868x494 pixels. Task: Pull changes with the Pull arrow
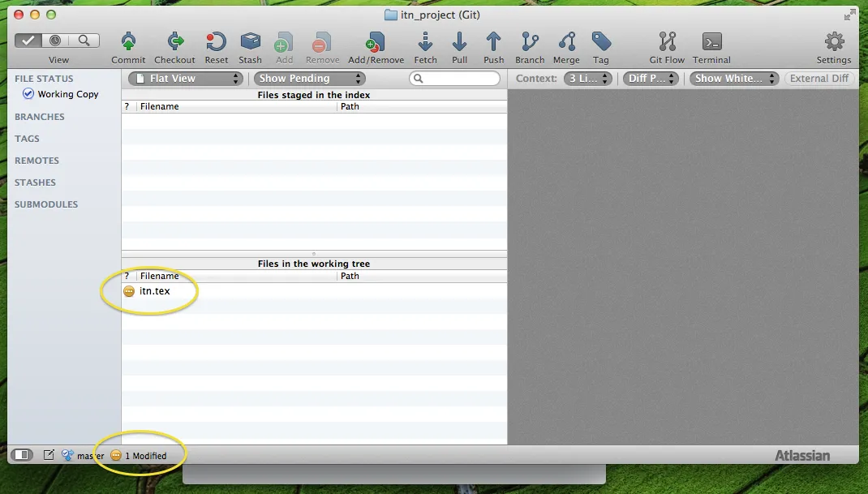(459, 42)
